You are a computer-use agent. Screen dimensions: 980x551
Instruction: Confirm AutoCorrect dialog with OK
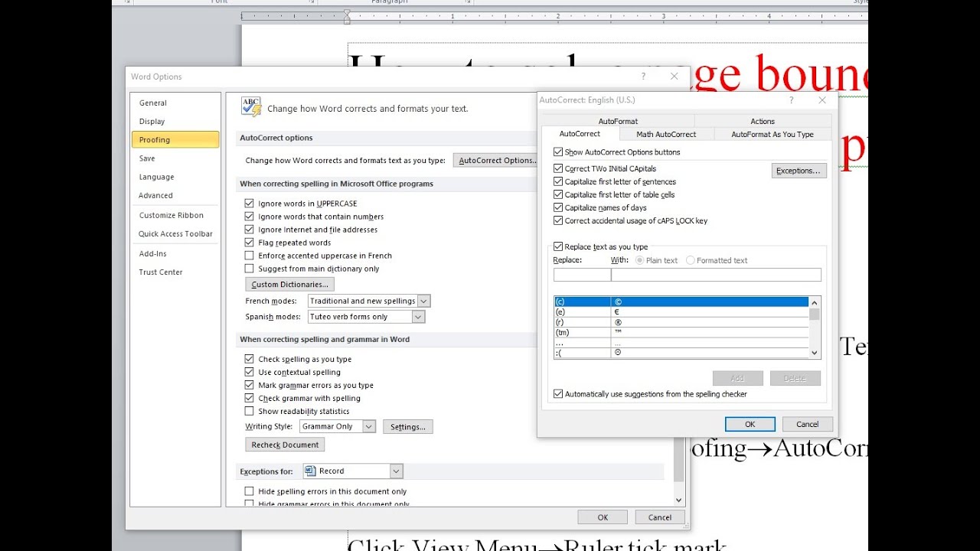[x=750, y=424]
